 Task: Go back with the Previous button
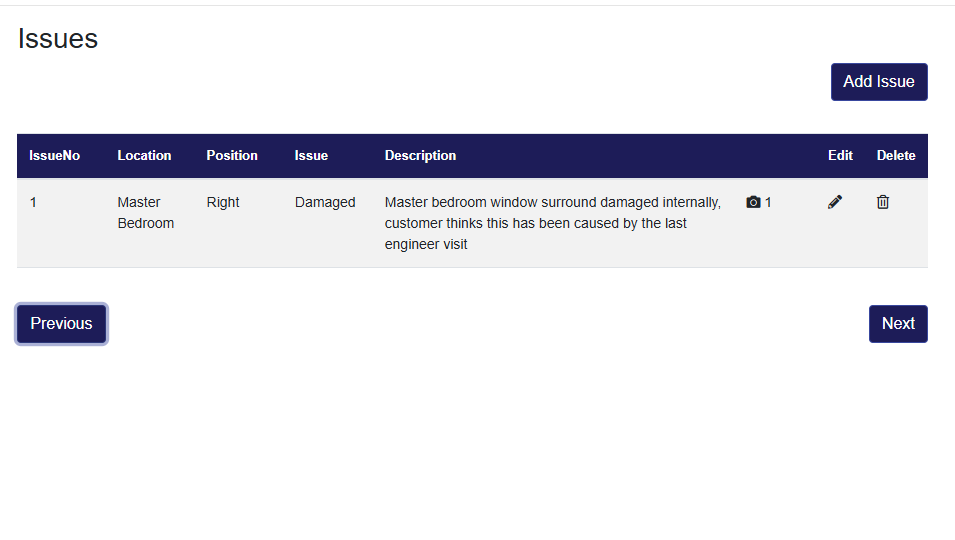(61, 324)
